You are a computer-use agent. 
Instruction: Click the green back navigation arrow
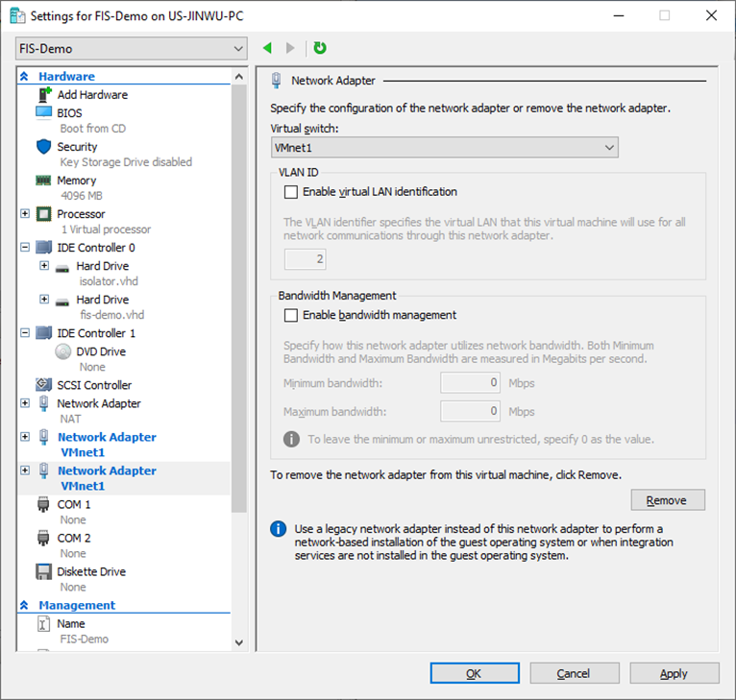click(267, 48)
